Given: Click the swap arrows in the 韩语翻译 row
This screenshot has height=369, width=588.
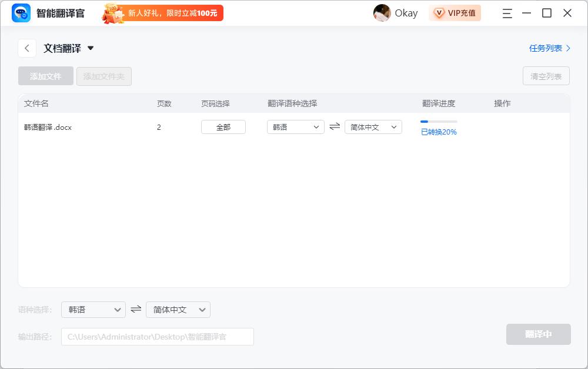Looking at the screenshot, I should tap(335, 126).
